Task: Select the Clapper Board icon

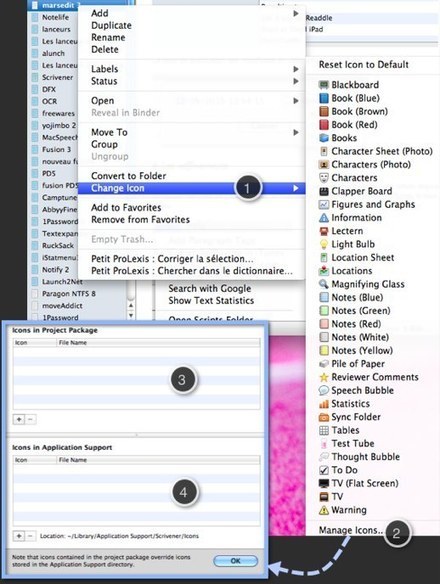Action: (355, 191)
